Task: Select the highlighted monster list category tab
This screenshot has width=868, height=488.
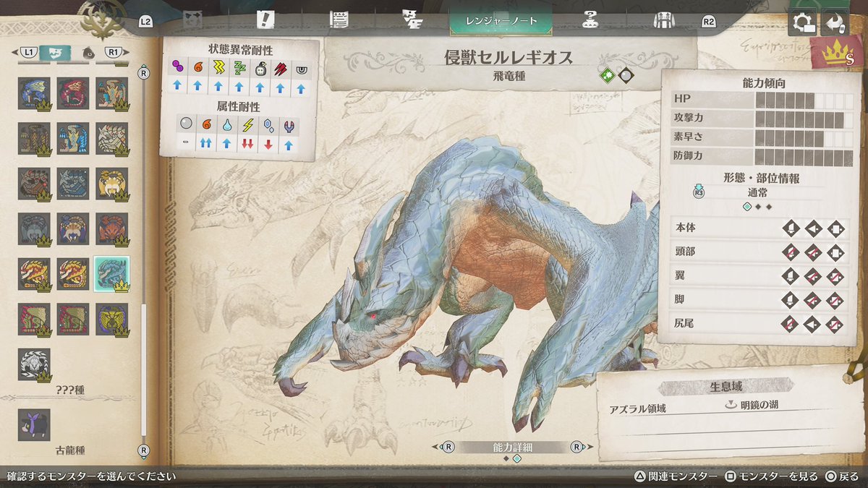Action: point(56,52)
